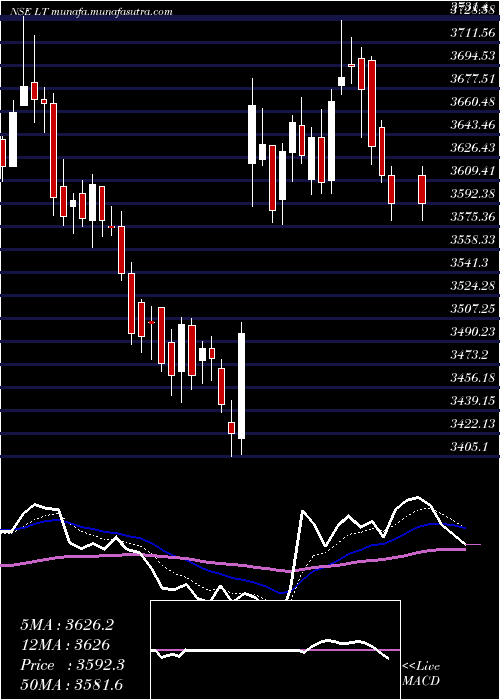The height and width of the screenshot is (700, 500).
Task: Click the 3422.13 price level label
Action: tap(473, 424)
